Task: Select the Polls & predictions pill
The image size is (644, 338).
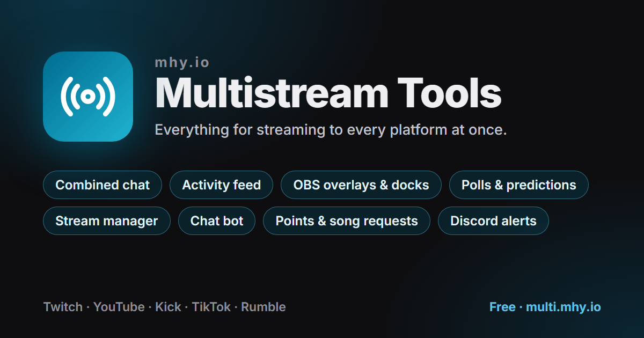Action: (x=519, y=185)
